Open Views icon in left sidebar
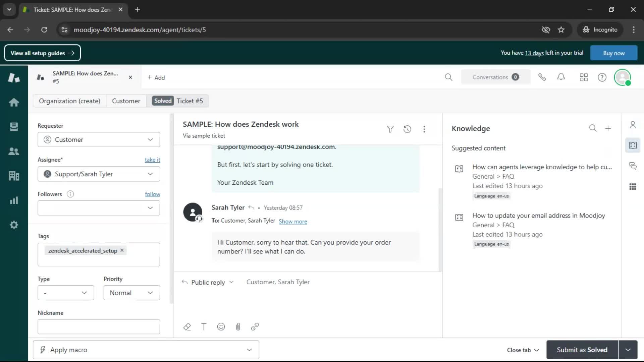This screenshot has height=362, width=644. click(14, 127)
